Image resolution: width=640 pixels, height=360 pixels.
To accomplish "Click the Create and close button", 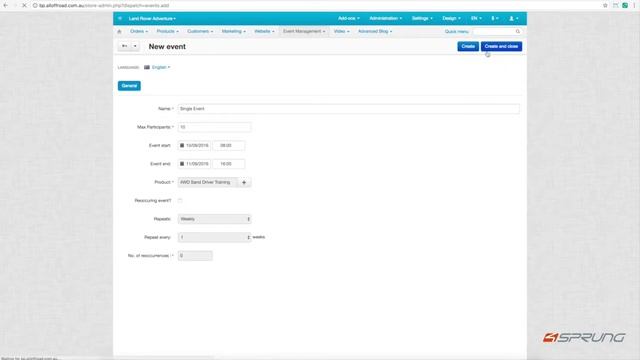I will (x=501, y=47).
